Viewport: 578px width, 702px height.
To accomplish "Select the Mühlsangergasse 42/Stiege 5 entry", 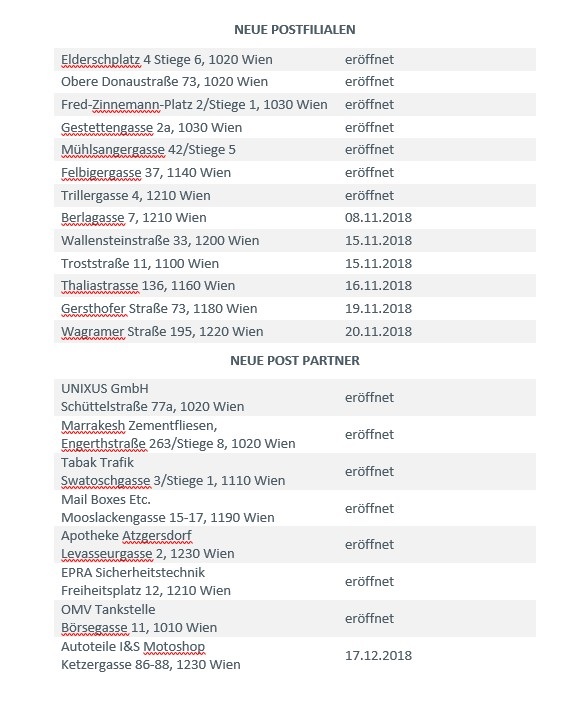I will [x=148, y=150].
